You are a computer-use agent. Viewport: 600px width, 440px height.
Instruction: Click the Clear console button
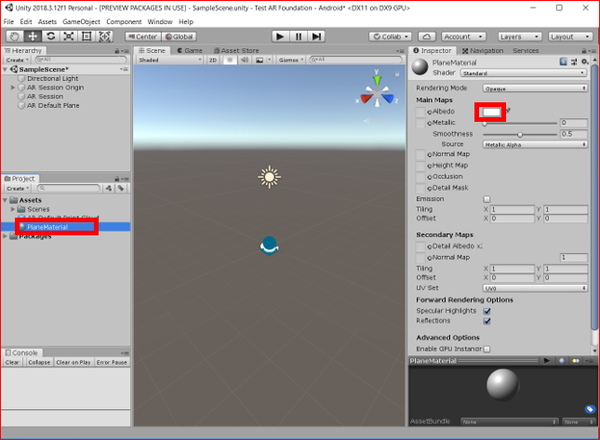click(12, 362)
